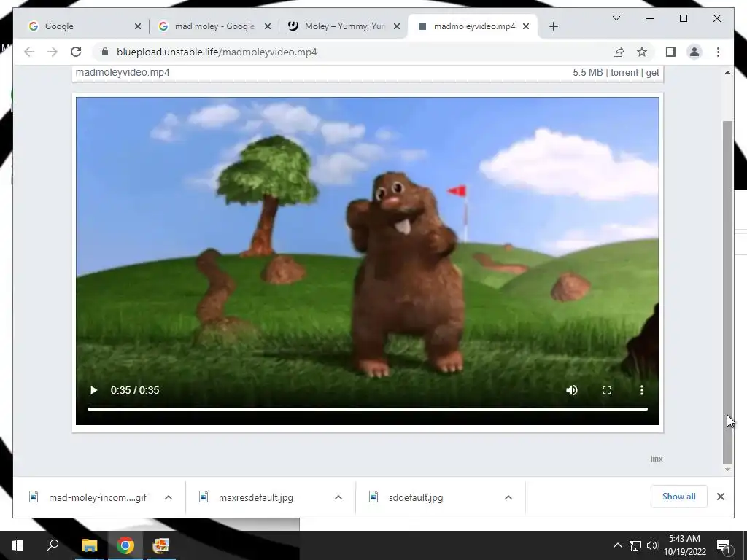747x560 pixels.
Task: Switch to mad moley Google search tab
Action: 214,26
